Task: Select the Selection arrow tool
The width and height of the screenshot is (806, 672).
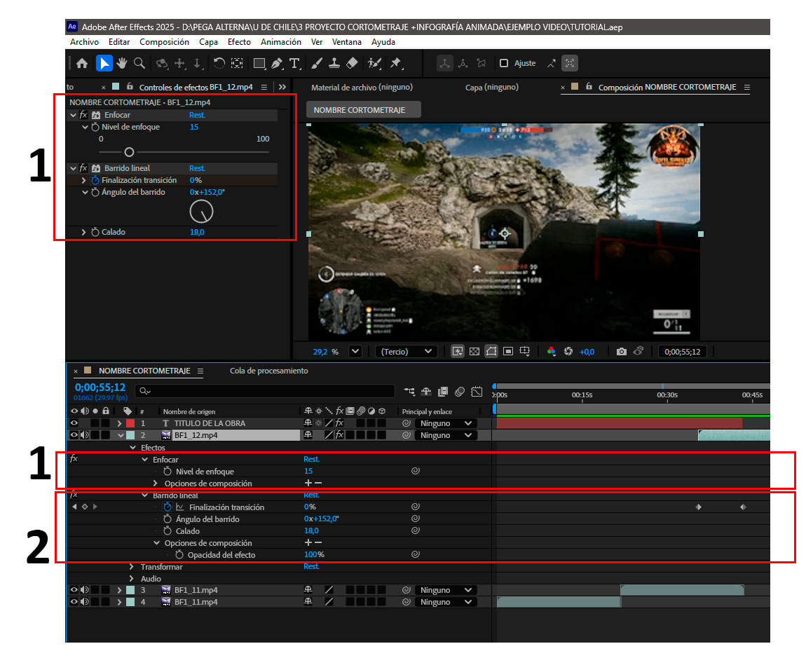Action: [x=104, y=63]
